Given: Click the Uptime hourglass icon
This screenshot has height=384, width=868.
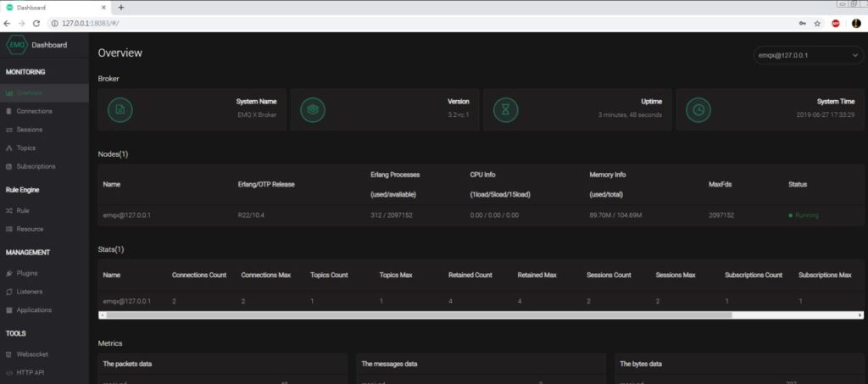Looking at the screenshot, I should pyautogui.click(x=506, y=110).
